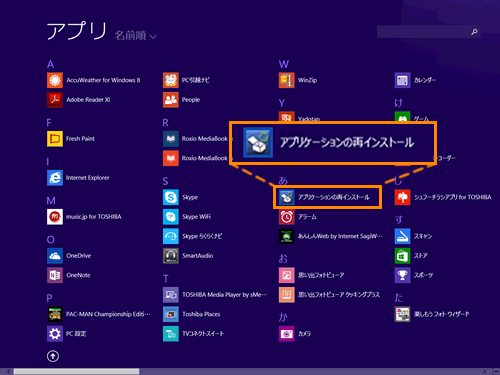Open あんしんWeb by Internet SagiWall icon

[x=287, y=236]
